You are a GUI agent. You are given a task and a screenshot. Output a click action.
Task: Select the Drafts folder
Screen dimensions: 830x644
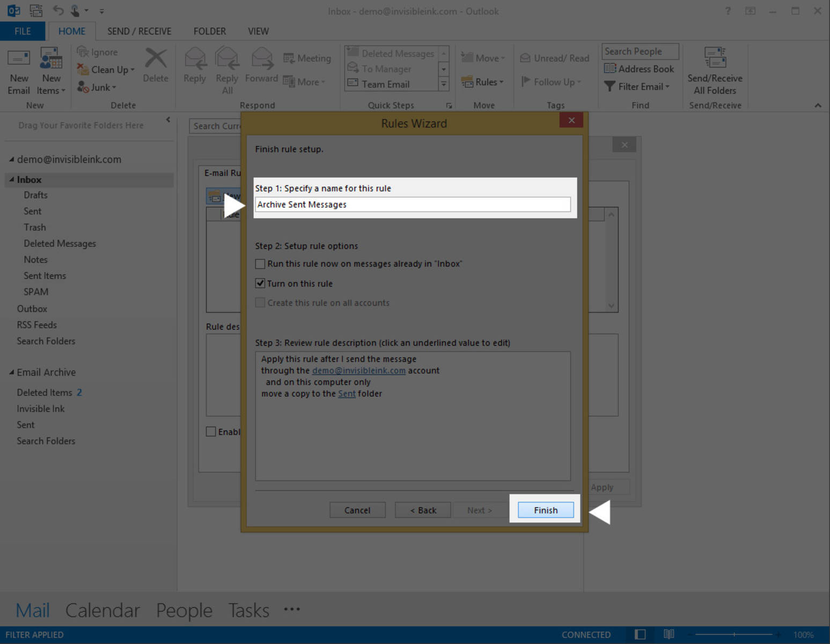click(35, 195)
